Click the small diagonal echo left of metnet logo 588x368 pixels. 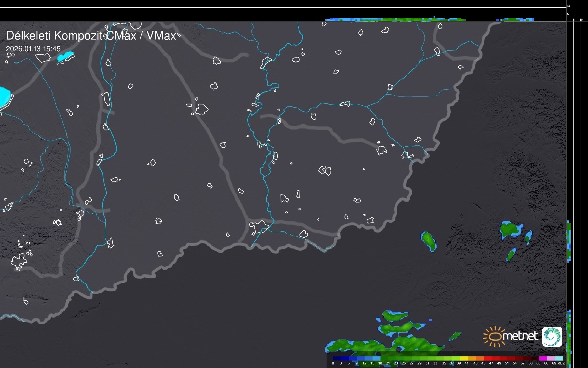tap(455, 336)
